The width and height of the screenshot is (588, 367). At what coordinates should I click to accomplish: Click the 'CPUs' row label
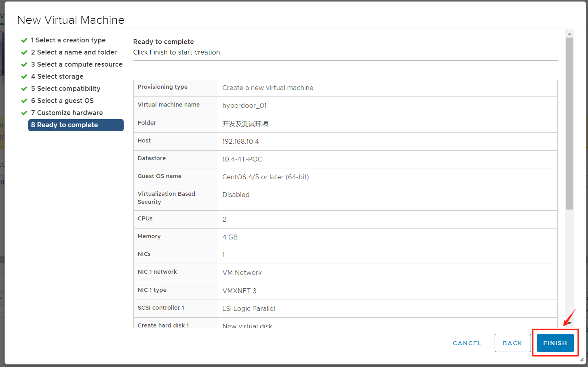(x=145, y=218)
